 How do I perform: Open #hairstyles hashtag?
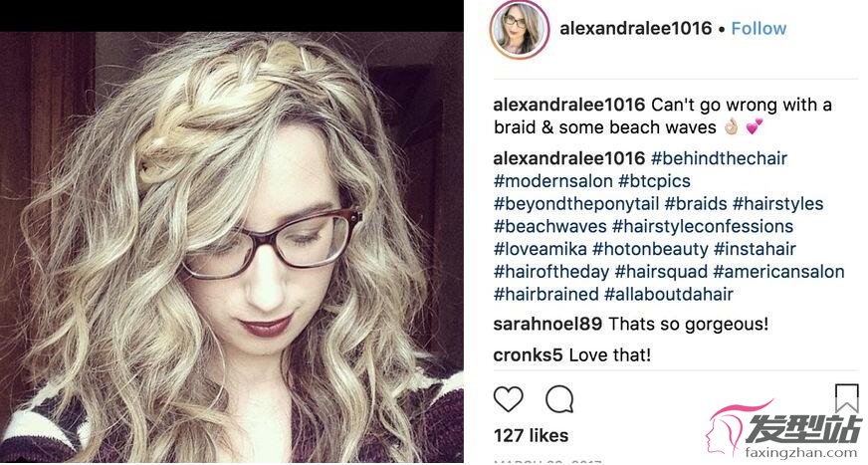tap(777, 204)
